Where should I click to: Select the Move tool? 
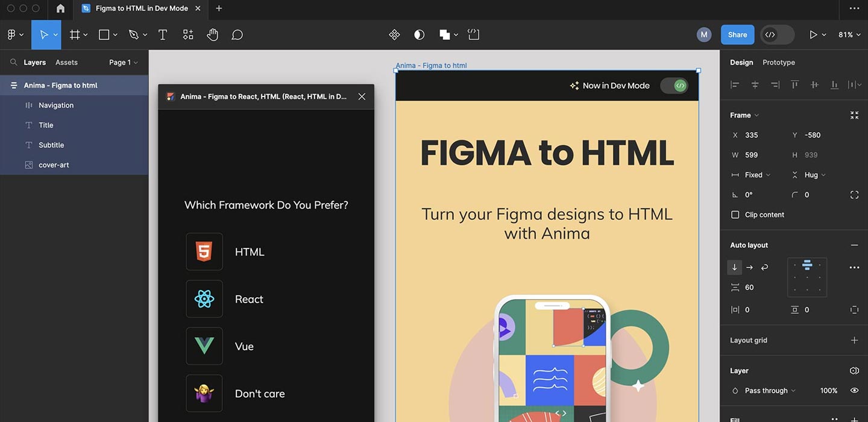pyautogui.click(x=43, y=34)
